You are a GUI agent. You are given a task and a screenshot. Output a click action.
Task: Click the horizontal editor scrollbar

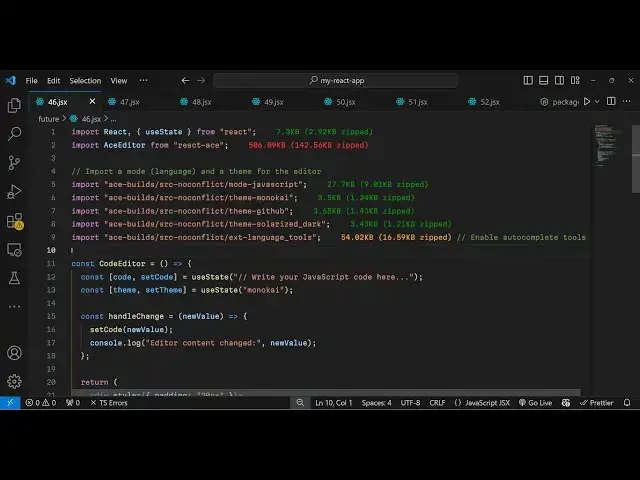[326, 393]
